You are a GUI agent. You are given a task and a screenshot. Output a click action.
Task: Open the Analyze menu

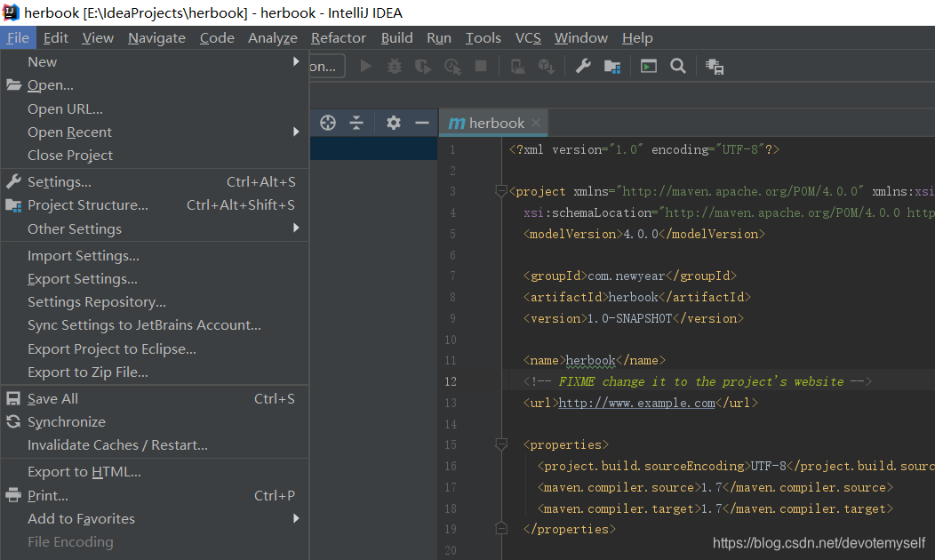coord(273,37)
